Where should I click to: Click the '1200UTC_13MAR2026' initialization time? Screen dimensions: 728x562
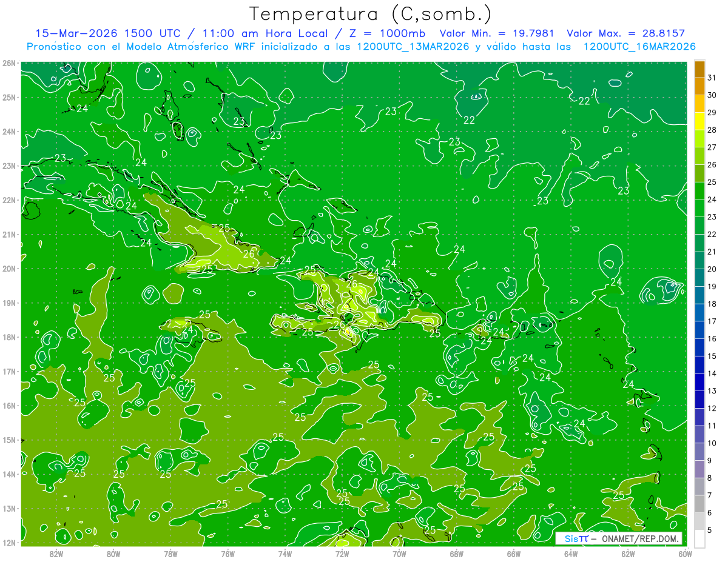pos(413,47)
